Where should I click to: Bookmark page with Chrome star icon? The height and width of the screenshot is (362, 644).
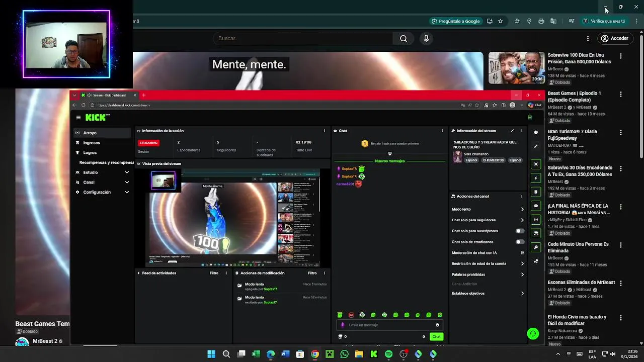(x=500, y=21)
